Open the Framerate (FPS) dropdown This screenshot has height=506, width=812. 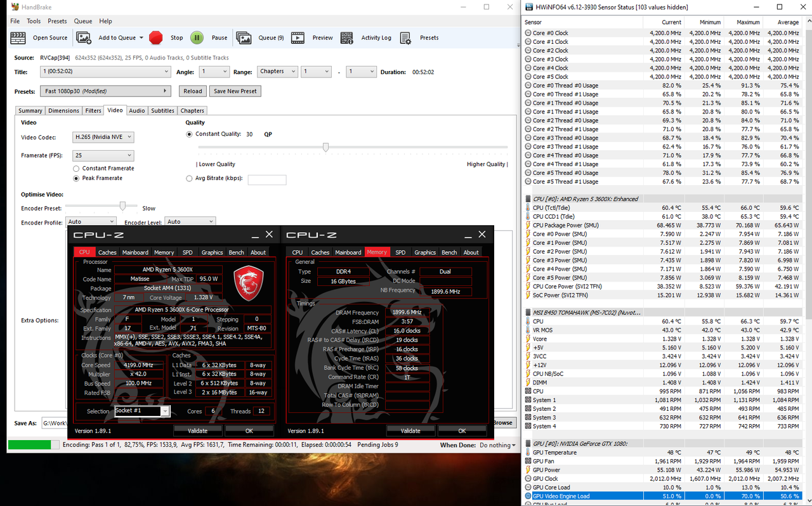pos(103,155)
